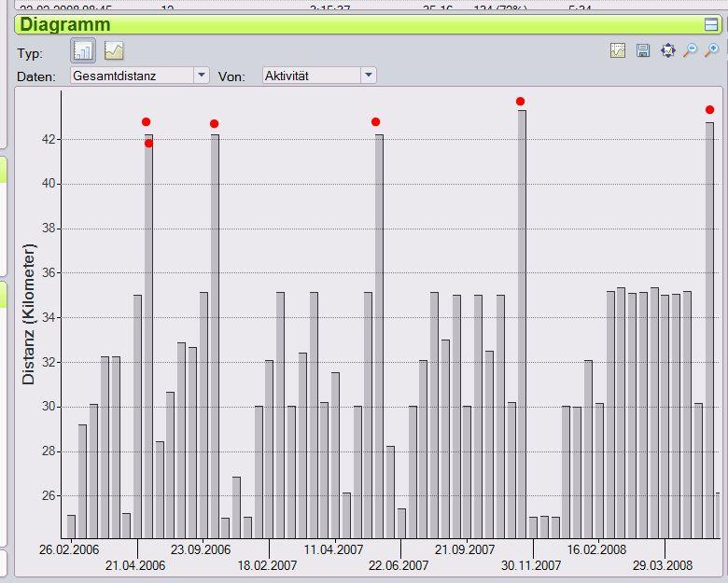Click the Diagramm panel title
This screenshot has height=583, width=728.
coord(65,24)
